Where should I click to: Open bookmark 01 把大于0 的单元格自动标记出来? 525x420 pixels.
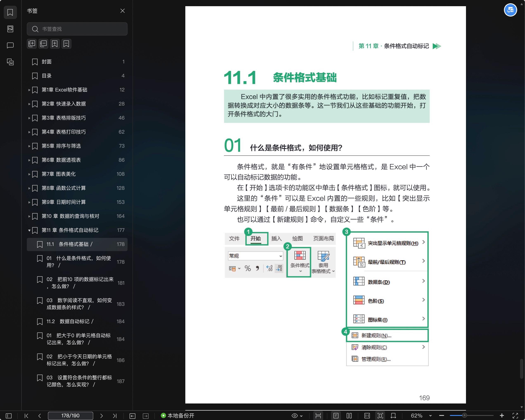point(77,339)
